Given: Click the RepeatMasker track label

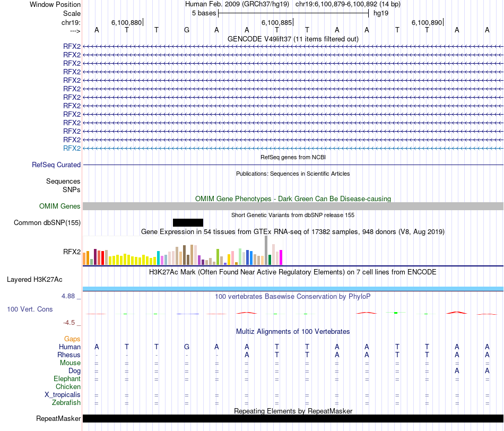Looking at the screenshot, I should coord(58,418).
